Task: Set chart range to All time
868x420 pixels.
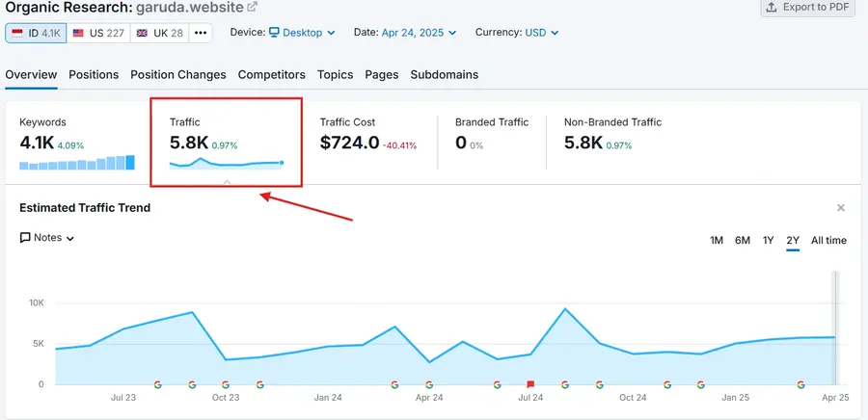Action: coord(828,241)
